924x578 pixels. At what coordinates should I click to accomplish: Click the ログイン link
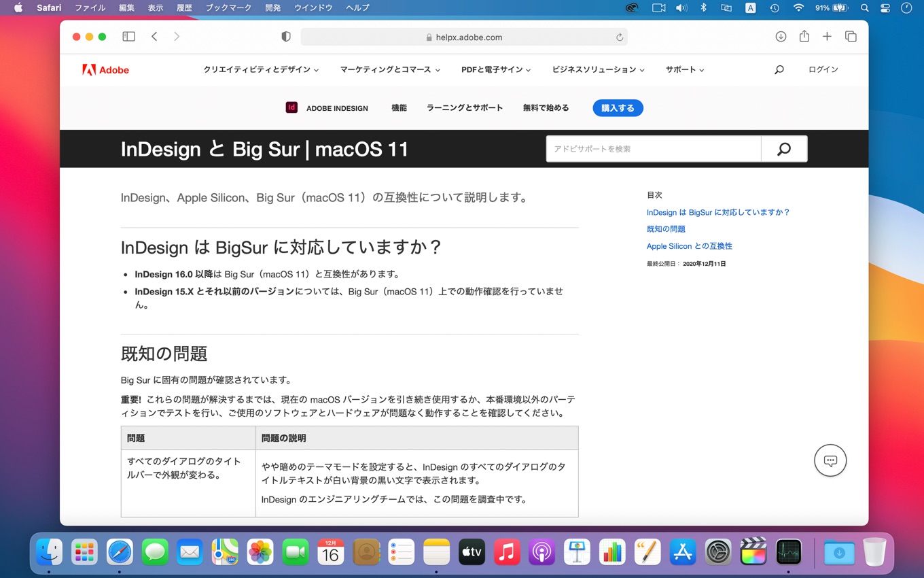tap(823, 69)
